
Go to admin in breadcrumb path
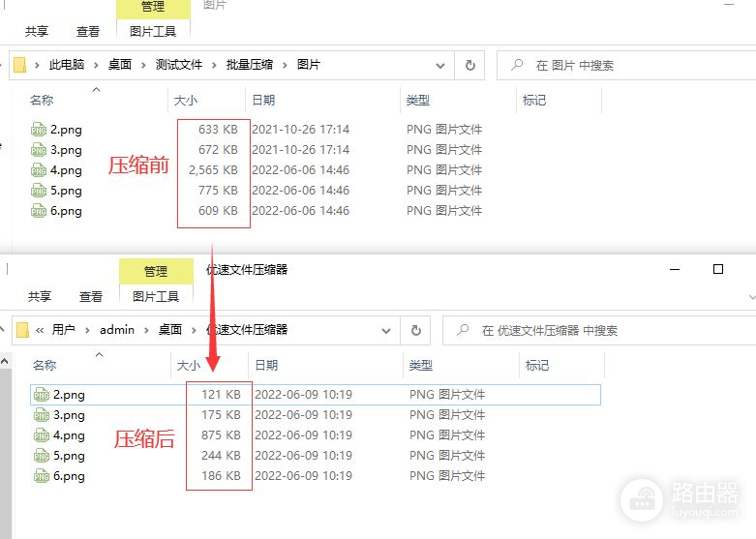117,330
